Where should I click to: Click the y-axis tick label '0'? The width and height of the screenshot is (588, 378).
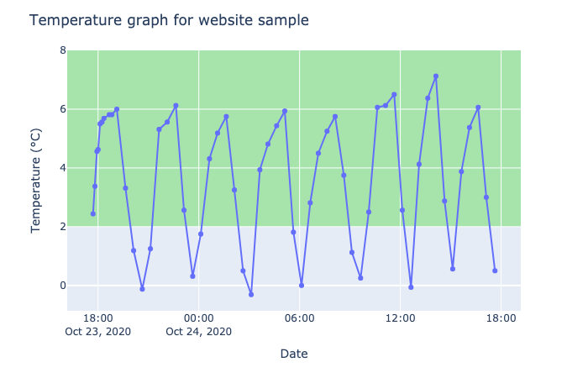pos(62,286)
